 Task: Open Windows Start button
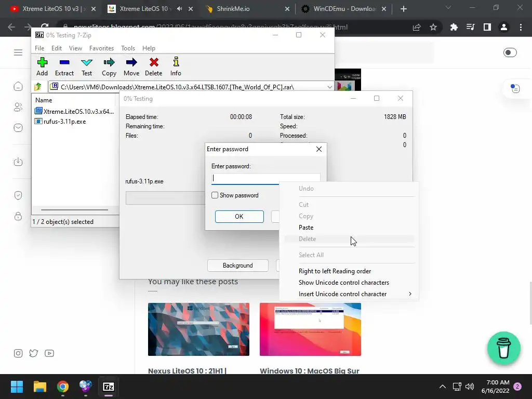click(17, 387)
